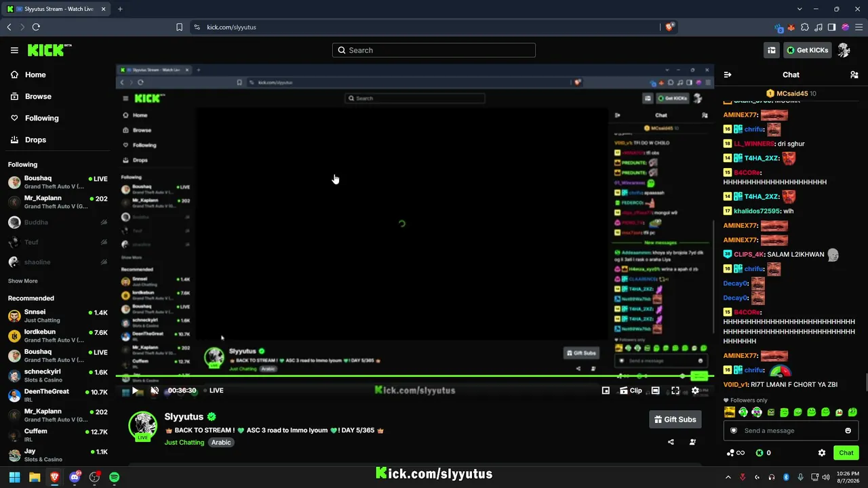The height and width of the screenshot is (488, 868).
Task: Open chat settings gear icon
Action: (x=822, y=453)
